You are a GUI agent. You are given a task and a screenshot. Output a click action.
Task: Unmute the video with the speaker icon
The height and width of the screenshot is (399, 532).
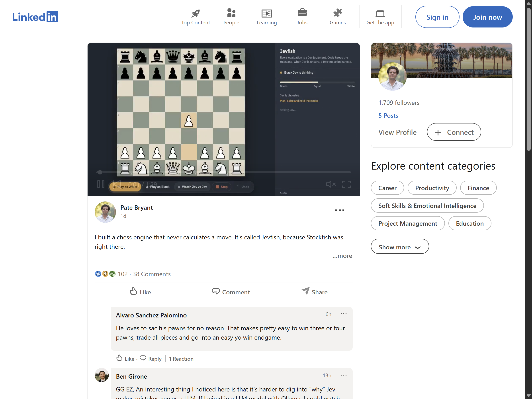[331, 184]
